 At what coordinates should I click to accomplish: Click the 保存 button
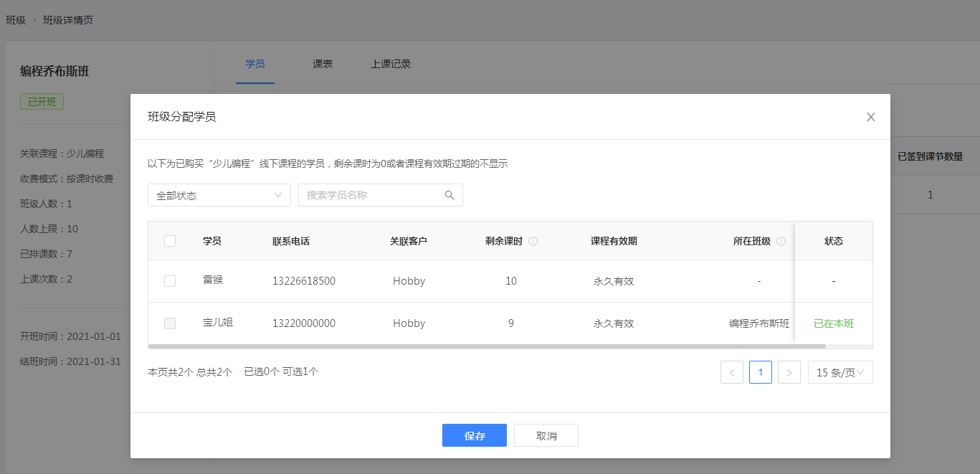[475, 435]
